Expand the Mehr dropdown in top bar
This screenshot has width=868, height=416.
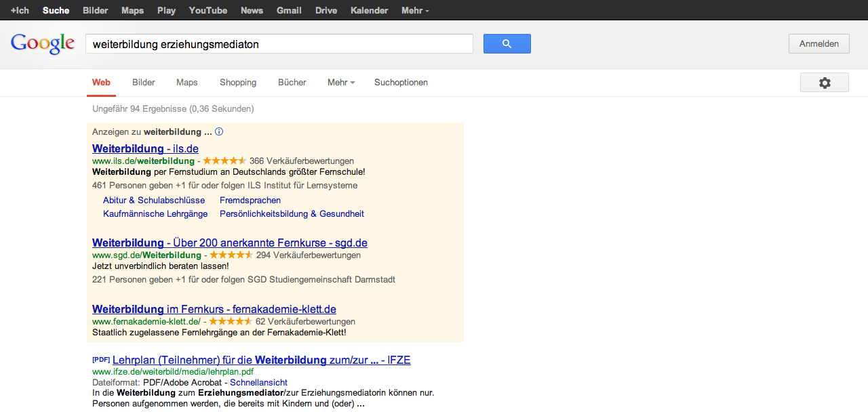coord(414,11)
